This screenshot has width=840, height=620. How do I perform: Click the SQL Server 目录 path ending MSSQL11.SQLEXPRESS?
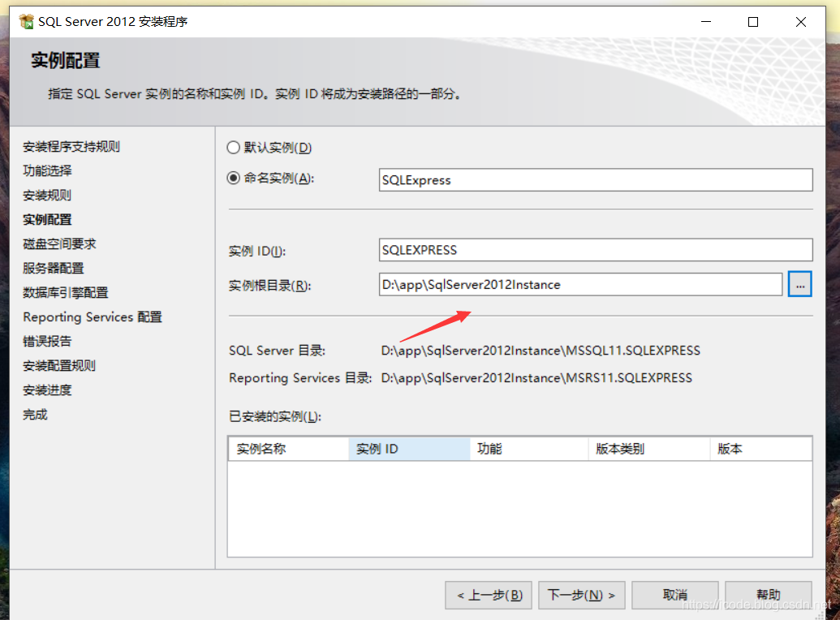pyautogui.click(x=541, y=351)
